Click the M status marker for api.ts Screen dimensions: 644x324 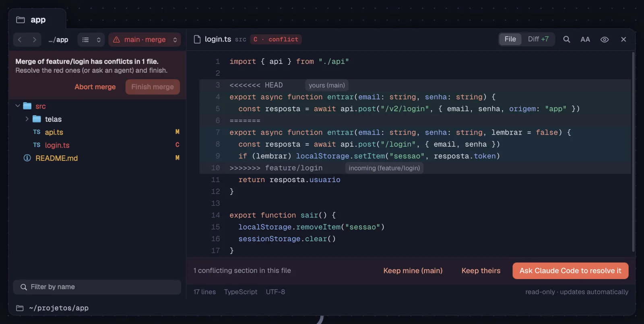coord(177,132)
